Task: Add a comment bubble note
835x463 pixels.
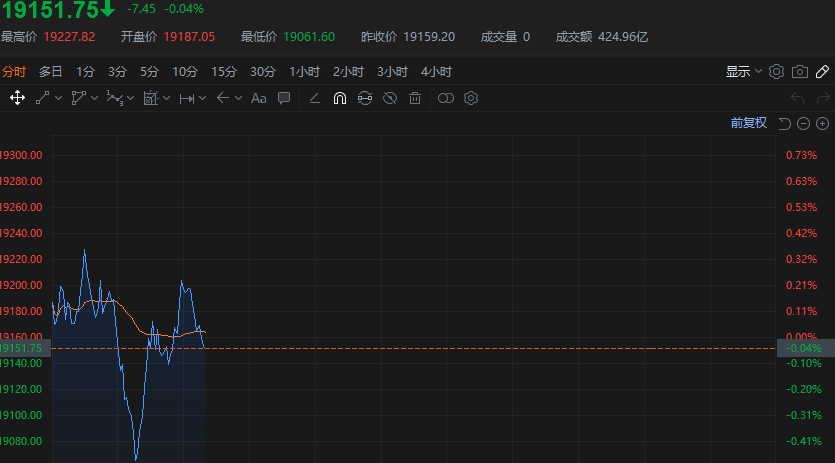Action: 284,98
